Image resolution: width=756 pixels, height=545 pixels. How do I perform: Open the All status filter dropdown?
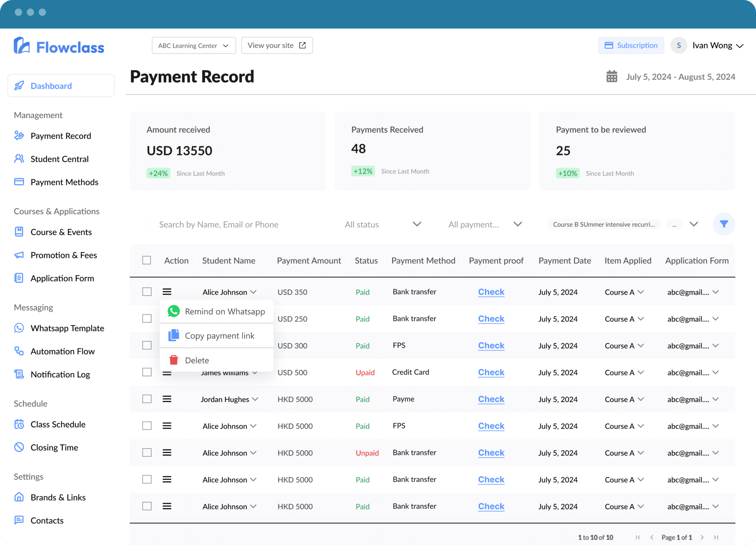coord(383,224)
